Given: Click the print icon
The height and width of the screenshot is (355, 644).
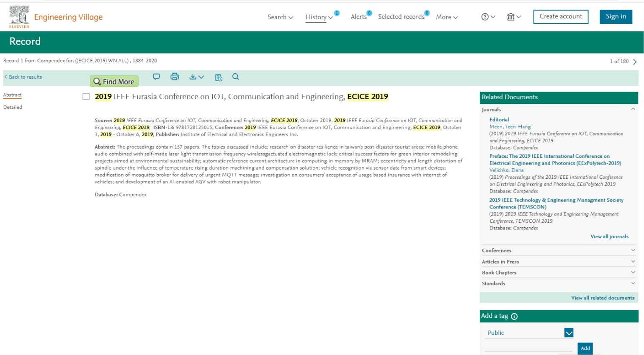Looking at the screenshot, I should tap(175, 77).
